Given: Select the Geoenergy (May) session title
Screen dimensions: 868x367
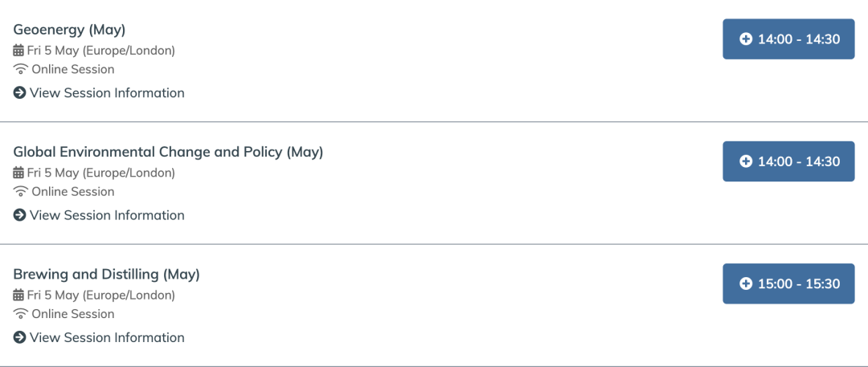Looking at the screenshot, I should pyautogui.click(x=70, y=30).
